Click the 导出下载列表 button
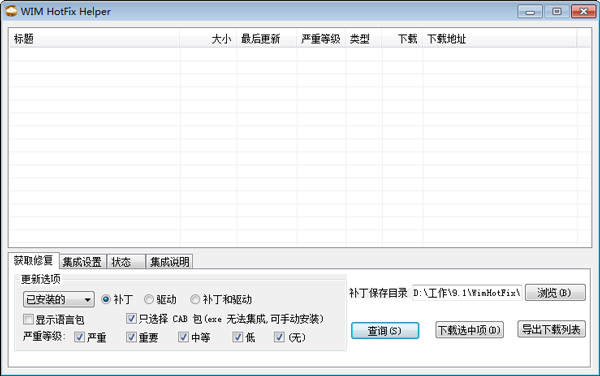This screenshot has height=376, width=600. pyautogui.click(x=551, y=329)
